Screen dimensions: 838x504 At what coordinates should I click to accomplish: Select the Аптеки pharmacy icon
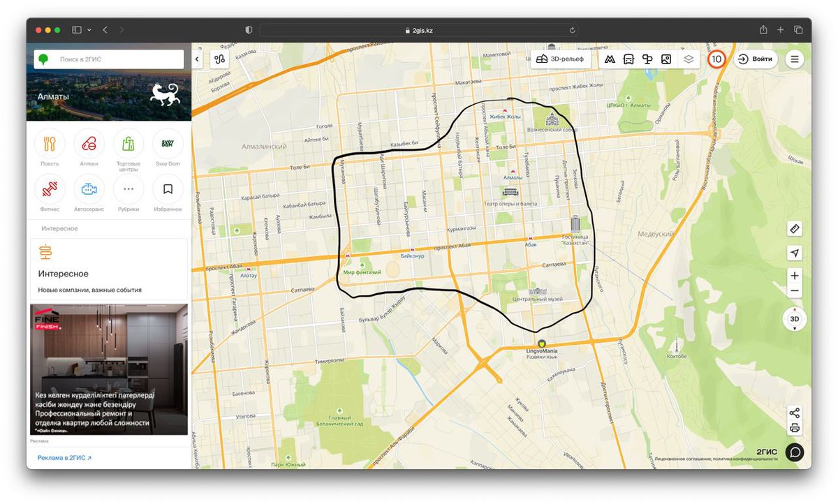(89, 144)
